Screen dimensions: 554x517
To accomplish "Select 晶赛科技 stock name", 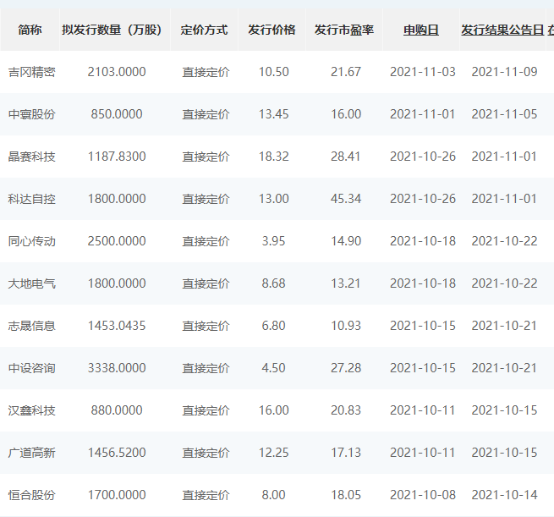I will [x=32, y=157].
